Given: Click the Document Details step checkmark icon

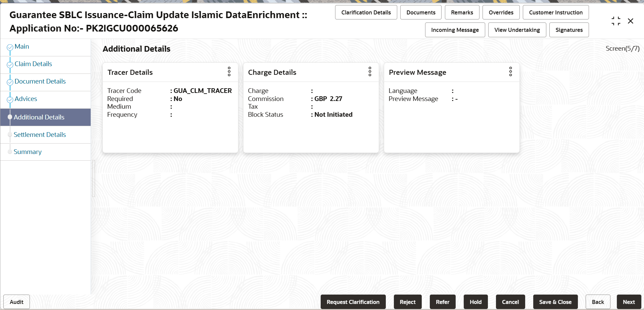Looking at the screenshot, I should [10, 83].
